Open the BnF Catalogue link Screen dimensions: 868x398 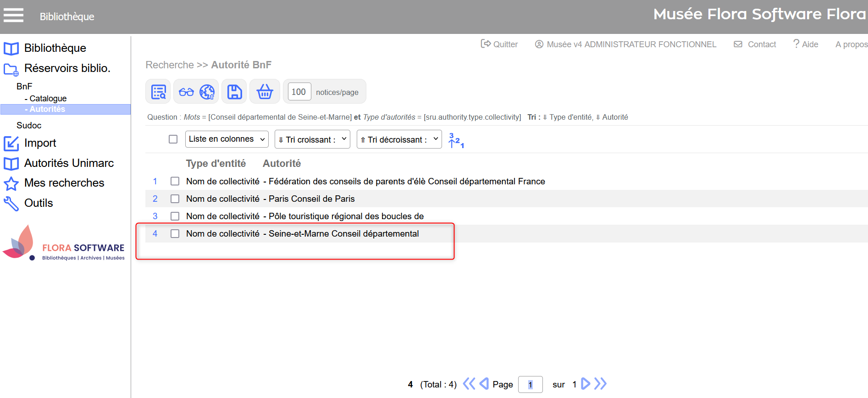(x=48, y=99)
